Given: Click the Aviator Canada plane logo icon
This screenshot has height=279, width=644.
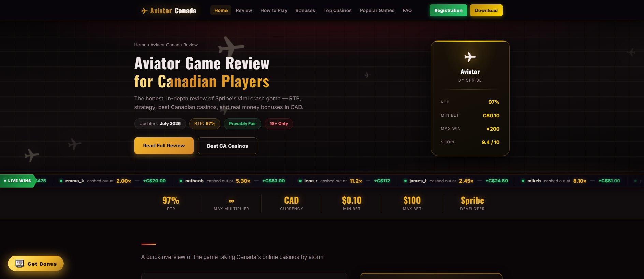Looking at the screenshot, I should tap(144, 11).
